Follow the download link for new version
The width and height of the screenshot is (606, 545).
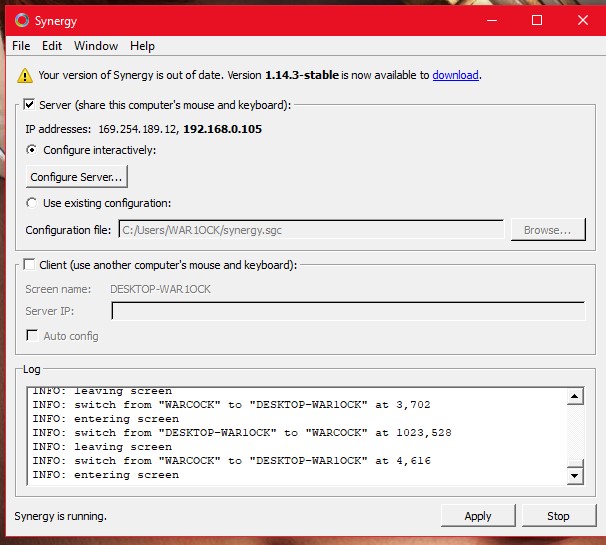coord(455,75)
